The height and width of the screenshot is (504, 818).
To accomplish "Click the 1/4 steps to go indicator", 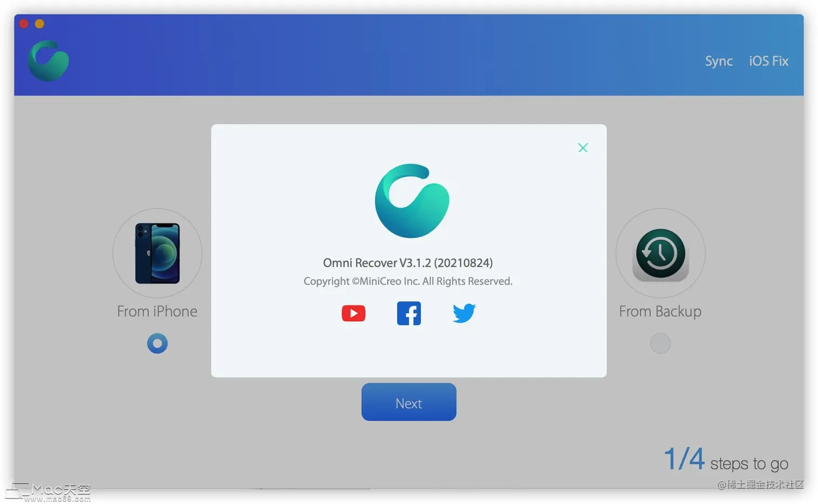I will [725, 460].
